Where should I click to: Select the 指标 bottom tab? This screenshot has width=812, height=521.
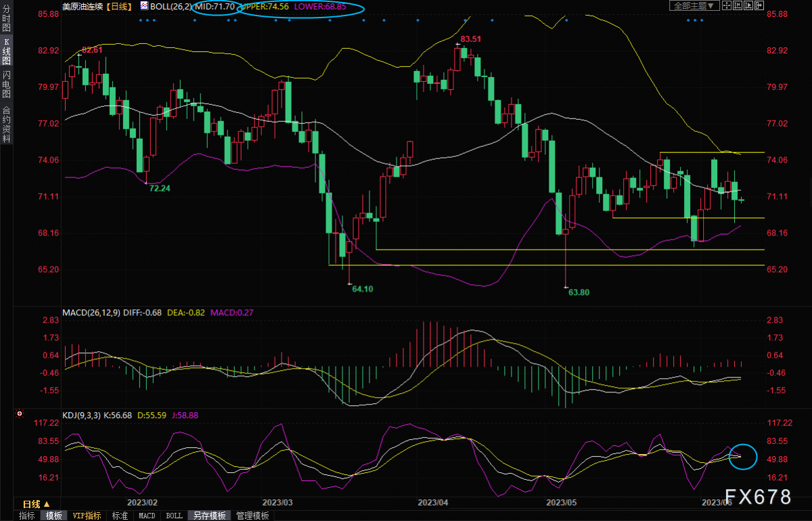[27, 516]
